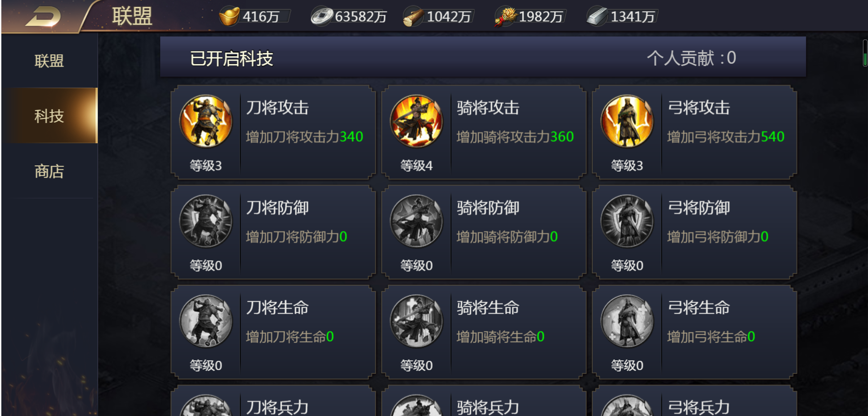Open the 骑将生命 technology card
Image resolution: width=868 pixels, height=416 pixels.
484,332
